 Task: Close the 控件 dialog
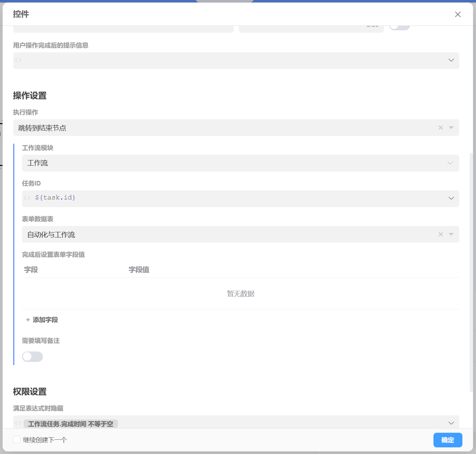458,14
